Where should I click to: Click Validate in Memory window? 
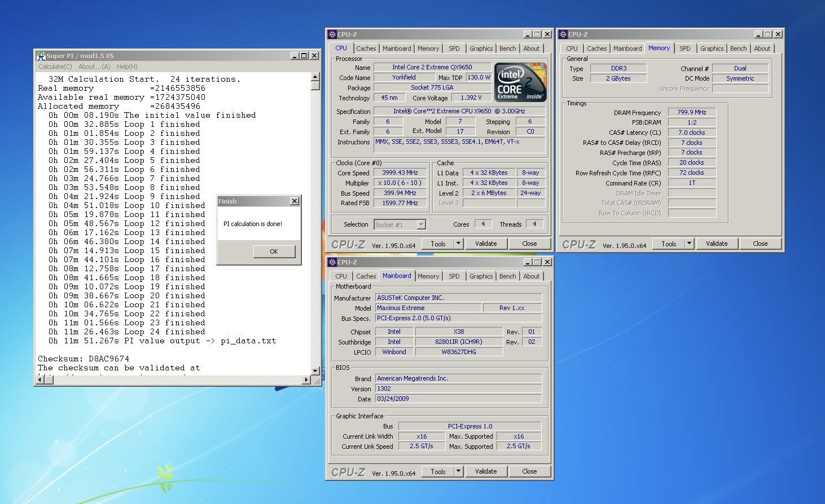coord(717,244)
